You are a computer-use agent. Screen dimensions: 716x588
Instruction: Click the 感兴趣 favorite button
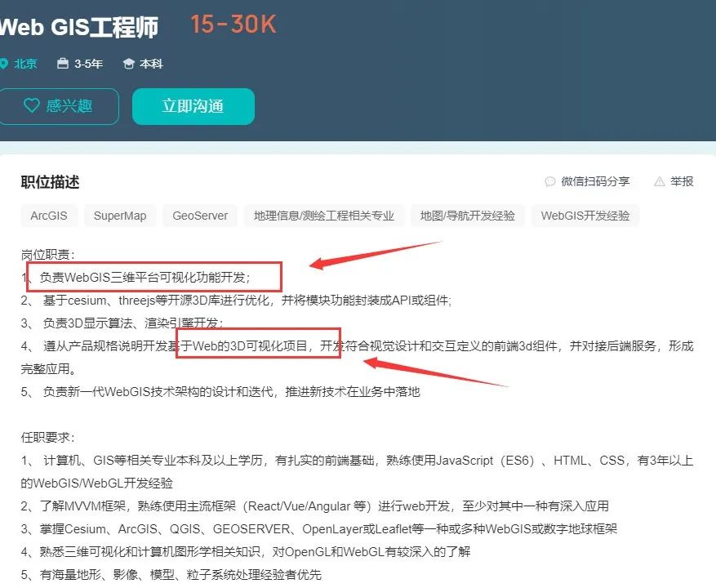[60, 105]
